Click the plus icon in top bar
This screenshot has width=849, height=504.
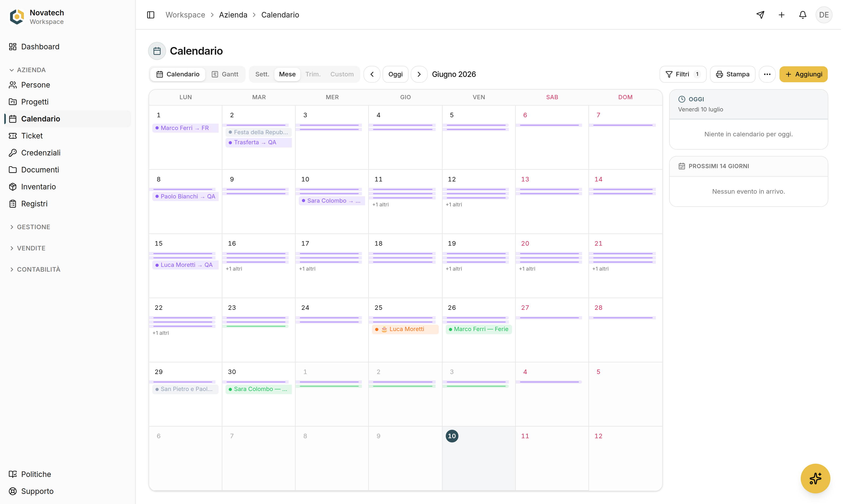[x=781, y=15]
